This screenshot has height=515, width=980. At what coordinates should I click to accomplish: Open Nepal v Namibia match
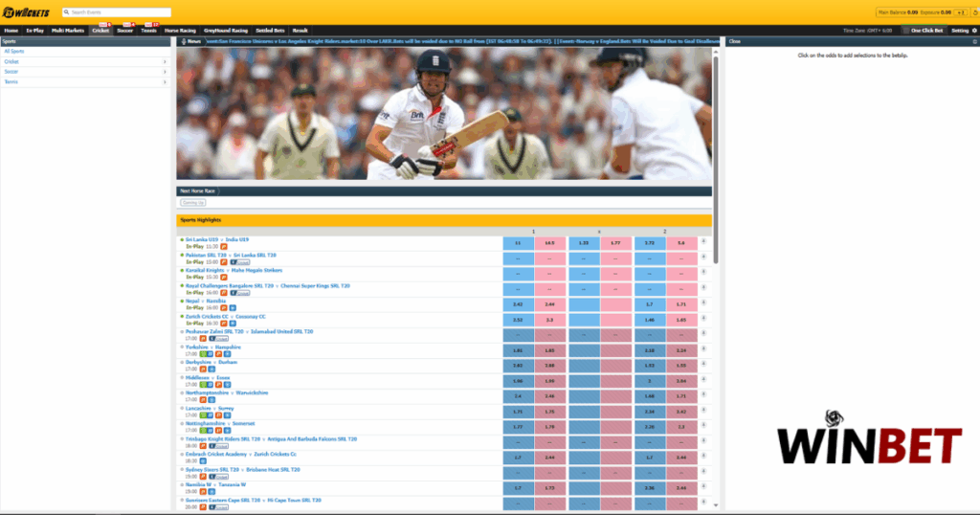(x=206, y=301)
